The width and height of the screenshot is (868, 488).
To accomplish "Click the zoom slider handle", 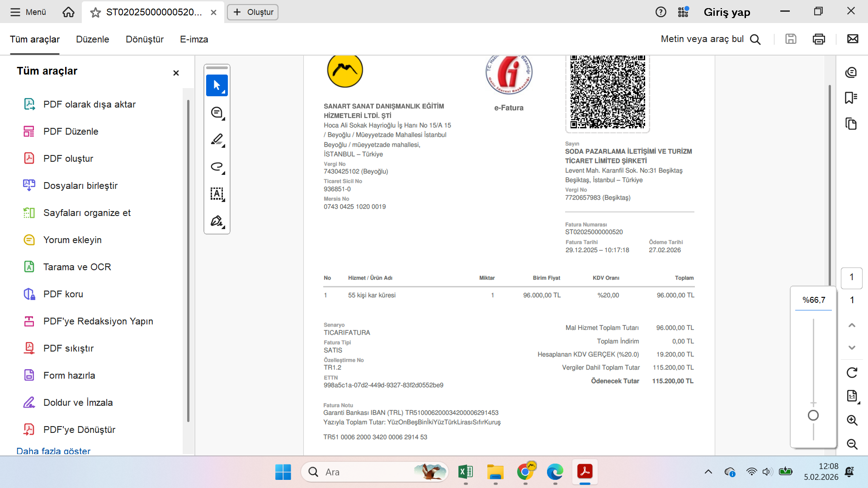I will pyautogui.click(x=813, y=416).
